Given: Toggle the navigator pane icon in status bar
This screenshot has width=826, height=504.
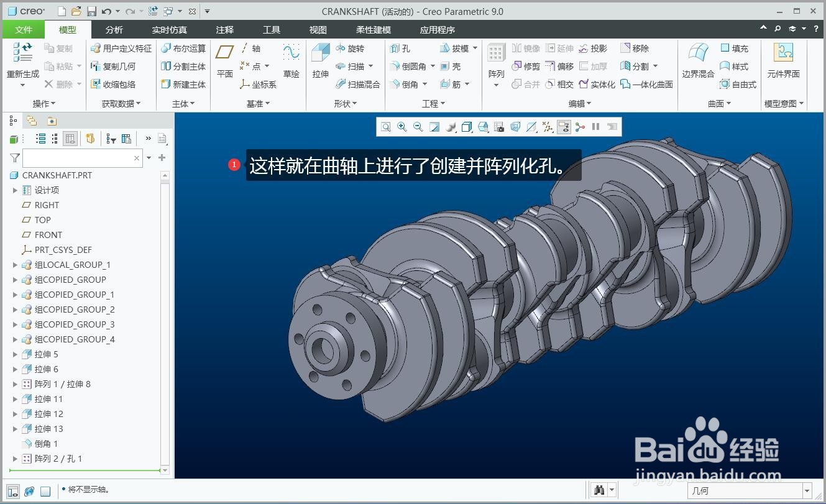Looking at the screenshot, I should point(13,491).
